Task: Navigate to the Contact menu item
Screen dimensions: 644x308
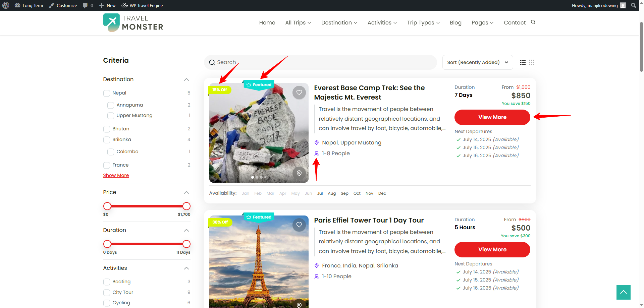Action: click(x=515, y=22)
